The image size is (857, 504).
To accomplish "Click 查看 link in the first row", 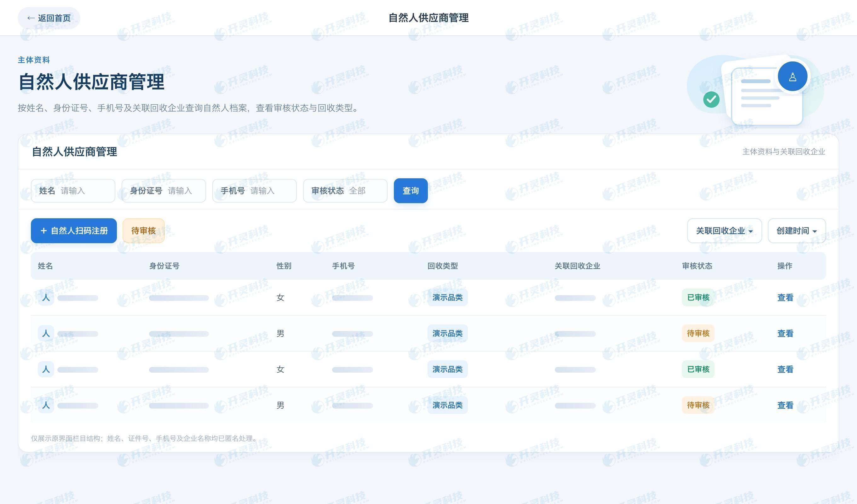I will tap(785, 298).
